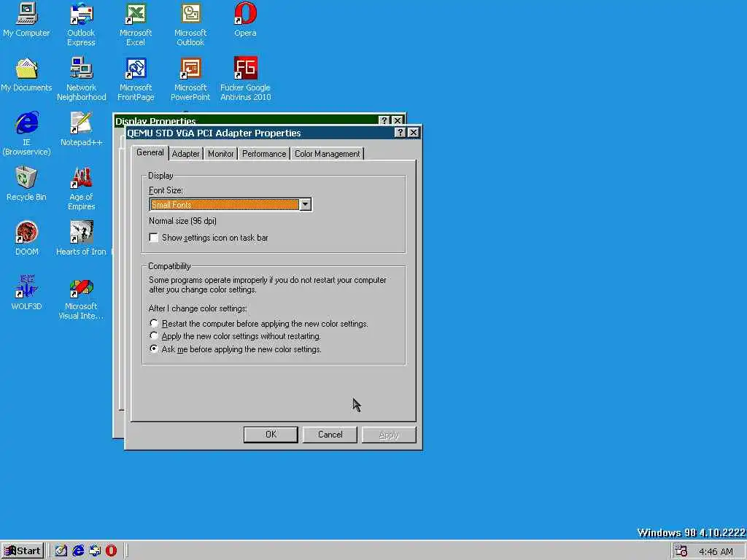Click the Small Fonts combo box field

click(x=225, y=204)
